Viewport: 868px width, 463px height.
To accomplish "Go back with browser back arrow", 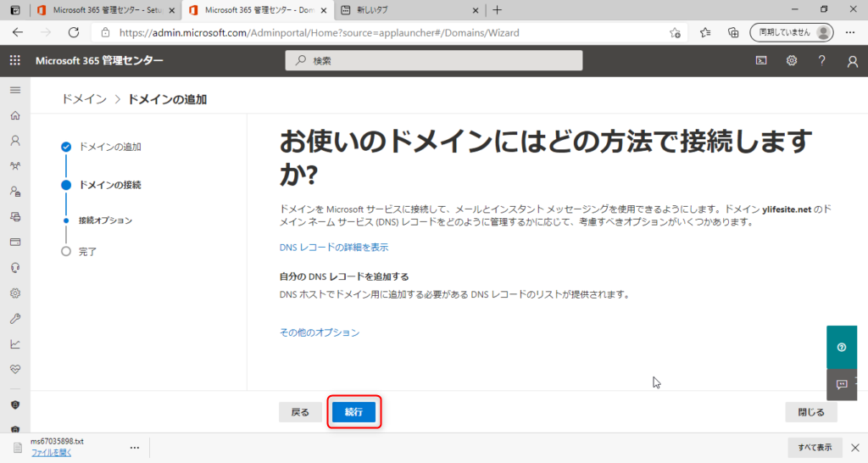I will tap(18, 33).
